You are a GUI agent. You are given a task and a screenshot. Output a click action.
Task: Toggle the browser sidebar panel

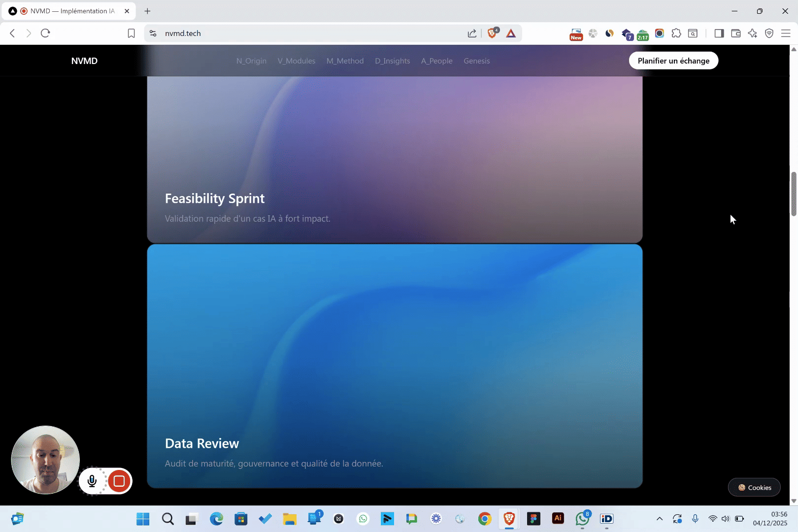tap(719, 33)
